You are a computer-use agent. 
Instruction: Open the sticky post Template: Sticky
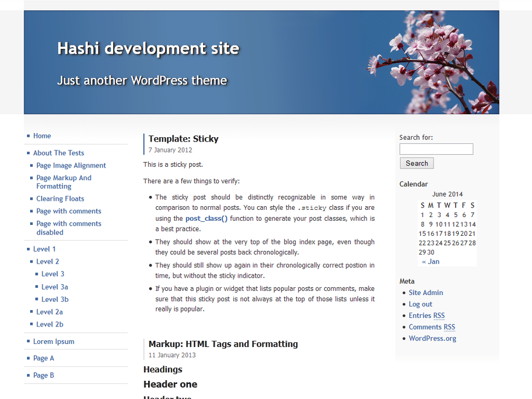[183, 138]
